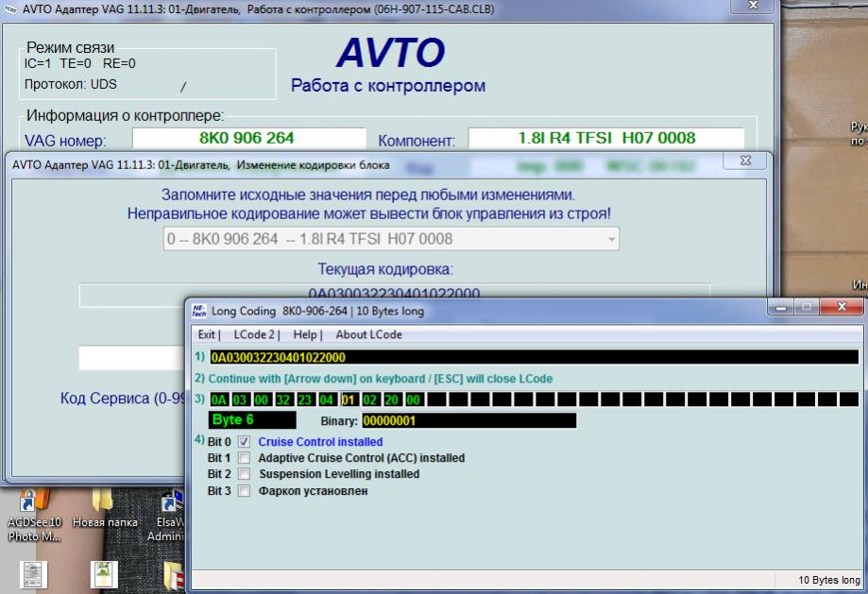Click the AVTO app icon in main title bar

(x=9, y=8)
